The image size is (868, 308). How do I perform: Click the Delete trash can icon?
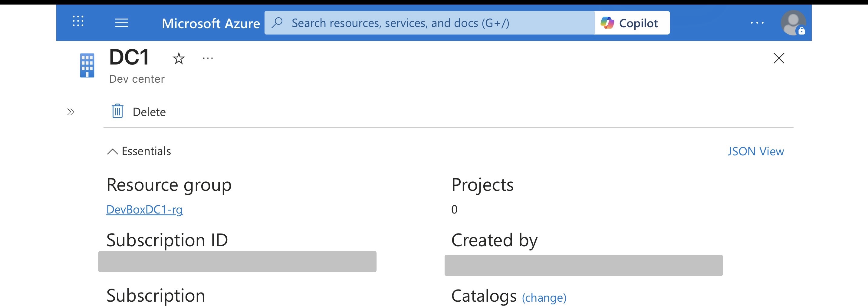pyautogui.click(x=118, y=111)
